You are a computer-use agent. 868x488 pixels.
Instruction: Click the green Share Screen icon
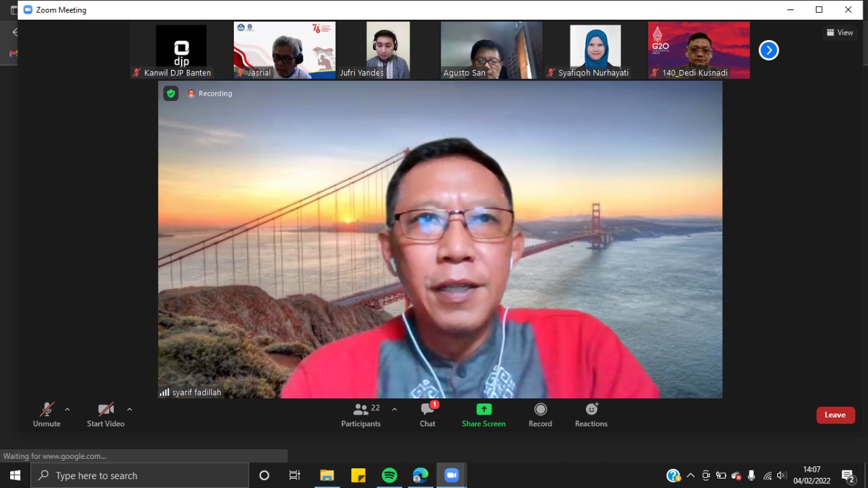click(x=484, y=409)
